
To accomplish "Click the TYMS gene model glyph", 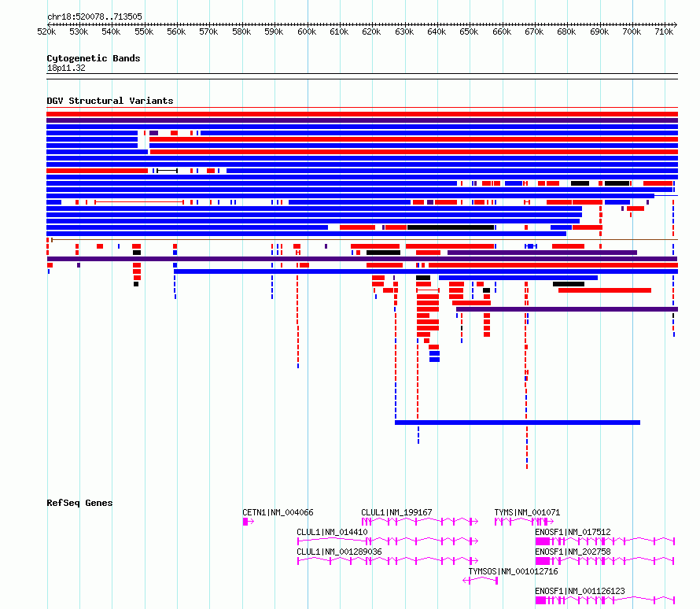I will tap(524, 522).
